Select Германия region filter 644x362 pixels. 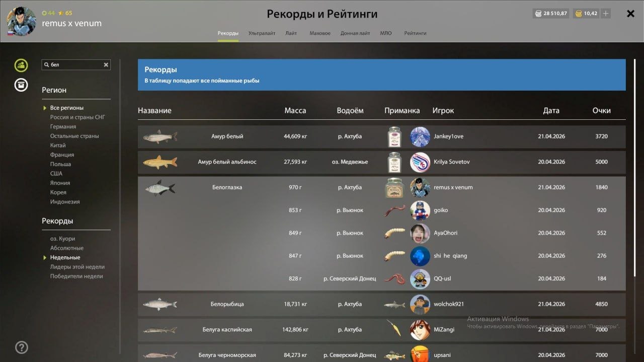(x=63, y=127)
